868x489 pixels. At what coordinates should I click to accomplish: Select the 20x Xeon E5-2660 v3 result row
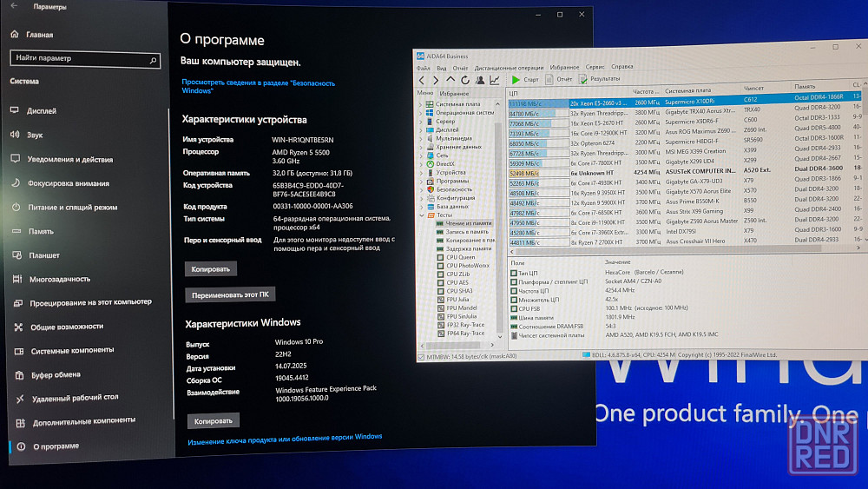tap(684, 102)
